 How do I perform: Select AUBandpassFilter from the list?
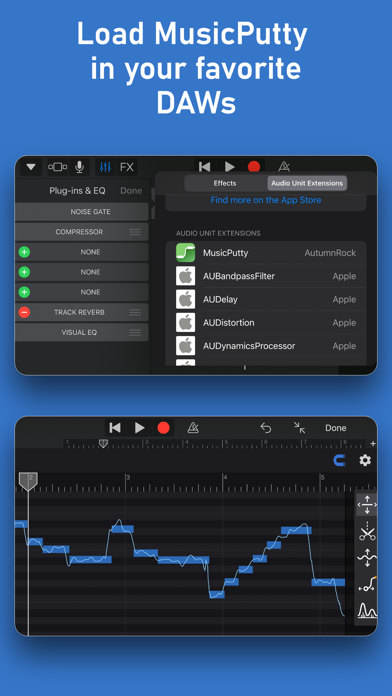point(266,276)
